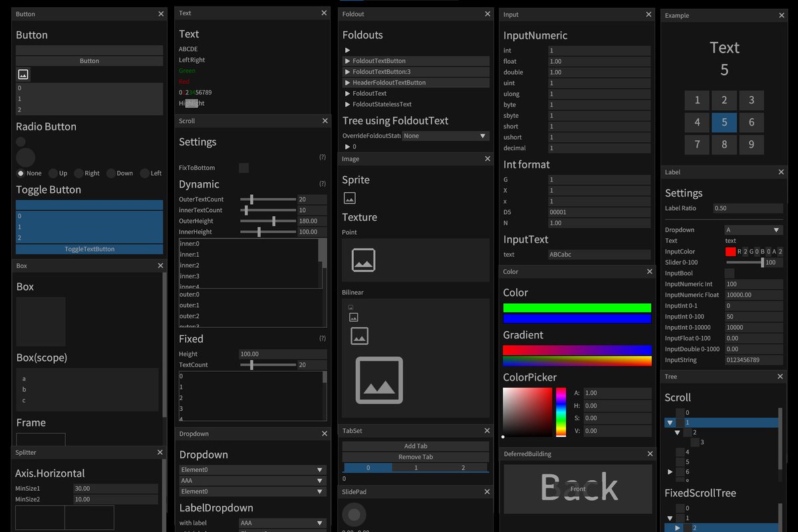Close the Foldout window
Screen dimensions: 798x532
487,13
